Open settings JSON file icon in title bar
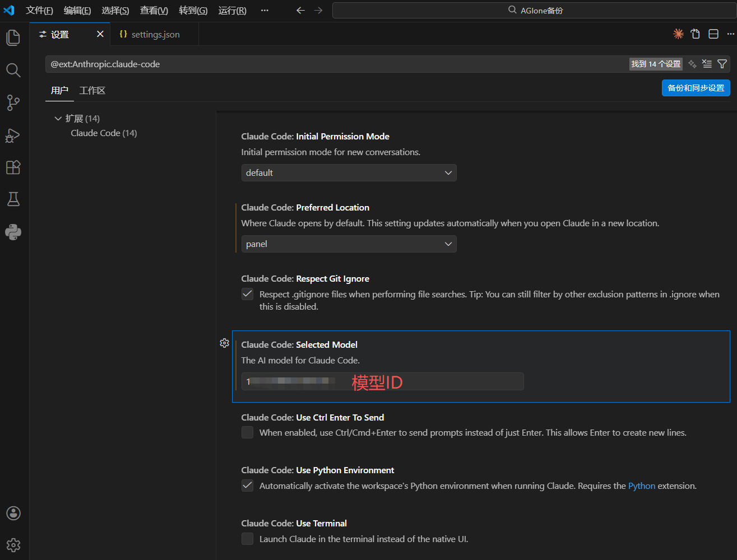Image resolution: width=737 pixels, height=560 pixels. 696,34
